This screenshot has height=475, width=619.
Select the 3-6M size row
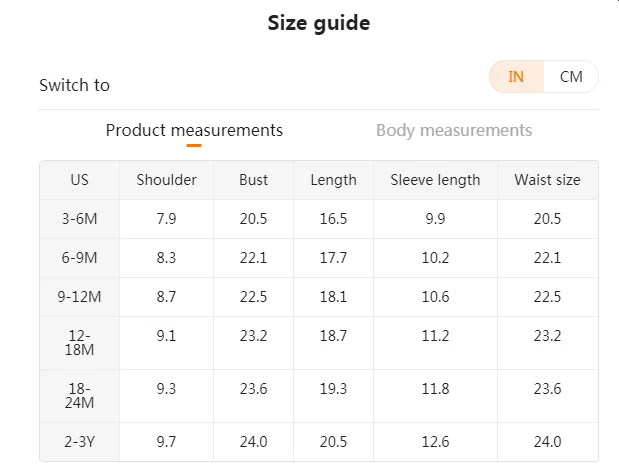(x=80, y=219)
